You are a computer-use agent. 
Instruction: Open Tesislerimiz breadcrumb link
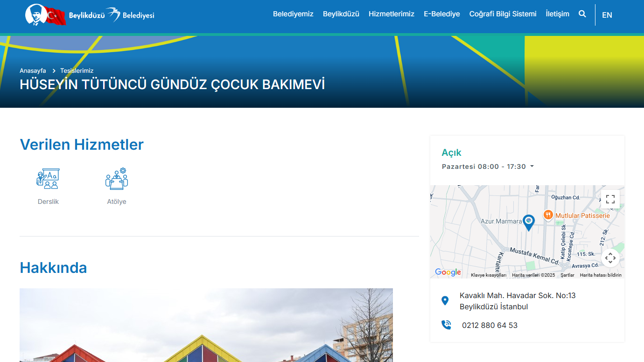(x=77, y=71)
